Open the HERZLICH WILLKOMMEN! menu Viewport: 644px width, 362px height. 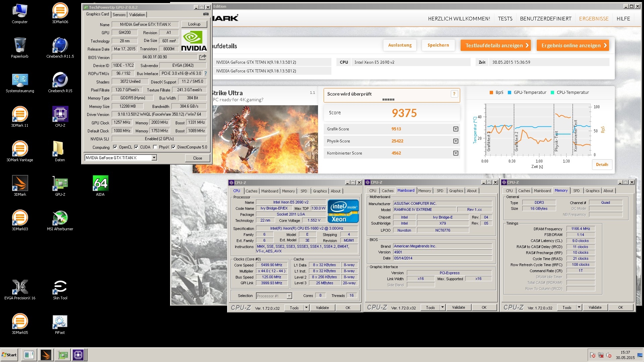point(459,18)
